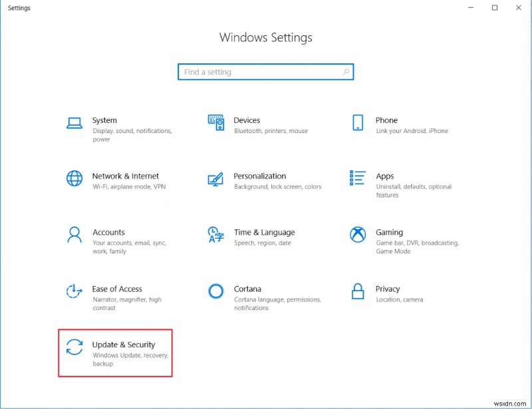Click 'Location, camera' description
Viewport: 532px width, 409px height.
click(400, 300)
